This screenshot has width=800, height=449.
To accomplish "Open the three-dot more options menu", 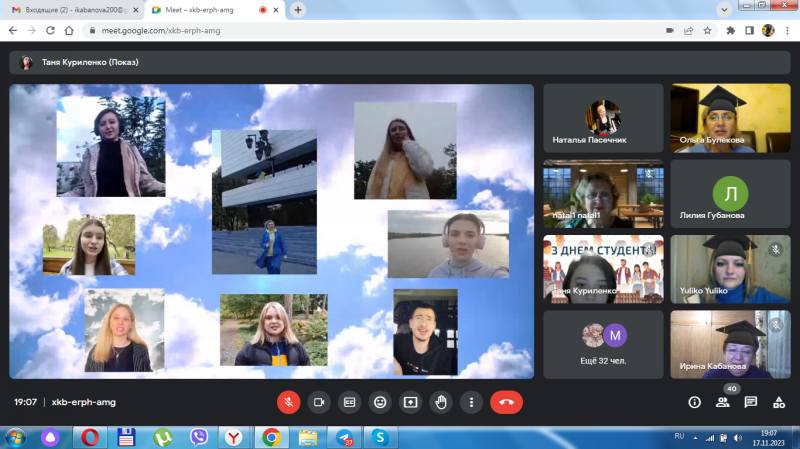I will tap(470, 402).
